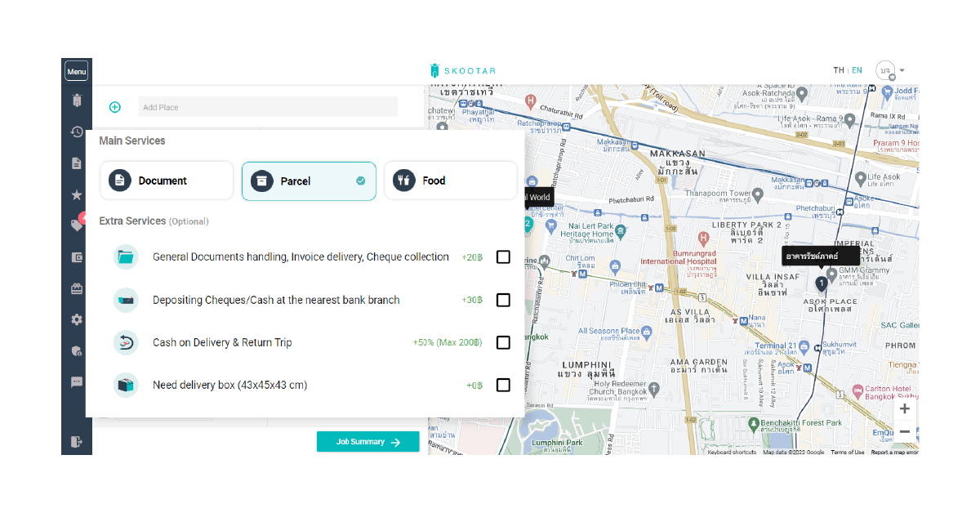This screenshot has height=513, width=980.
Task: Check General Documents handling extra service
Action: [503, 257]
